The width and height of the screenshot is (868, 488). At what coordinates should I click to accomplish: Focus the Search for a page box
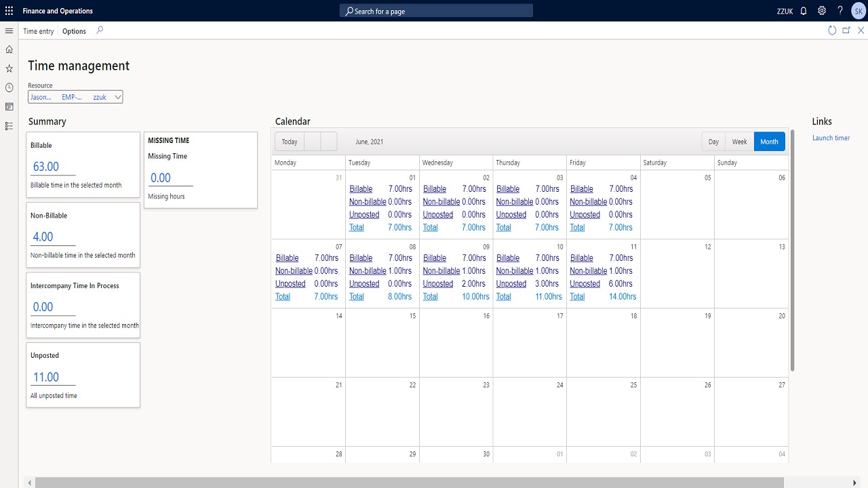(436, 11)
